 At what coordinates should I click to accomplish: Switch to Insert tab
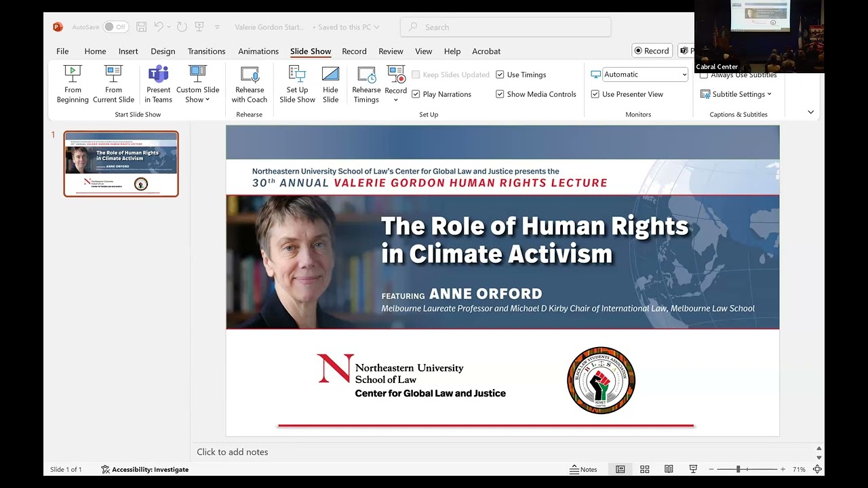coord(128,51)
